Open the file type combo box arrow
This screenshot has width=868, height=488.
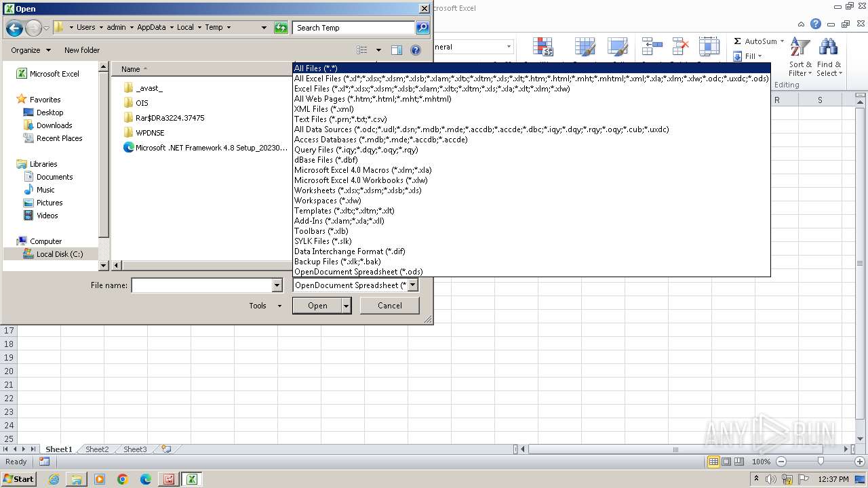point(413,285)
